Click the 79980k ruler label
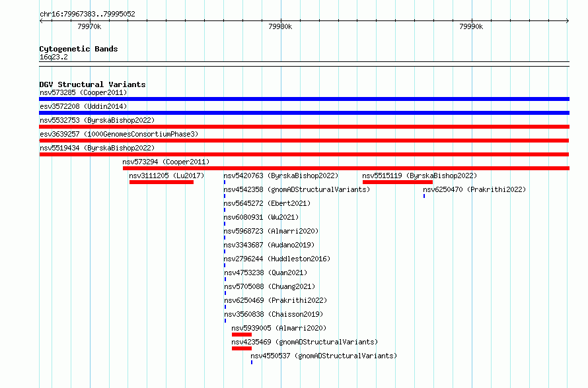Image resolution: width=588 pixels, height=388 pixels. pos(280,27)
